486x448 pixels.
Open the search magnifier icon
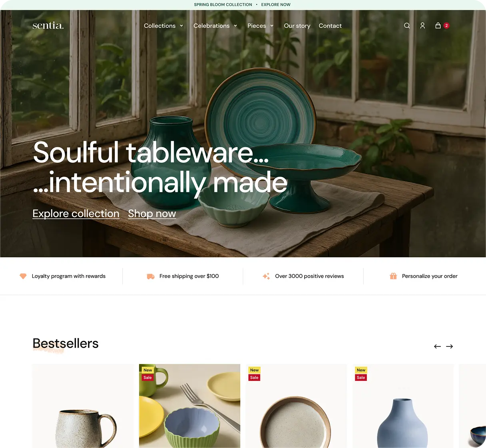pos(407,26)
